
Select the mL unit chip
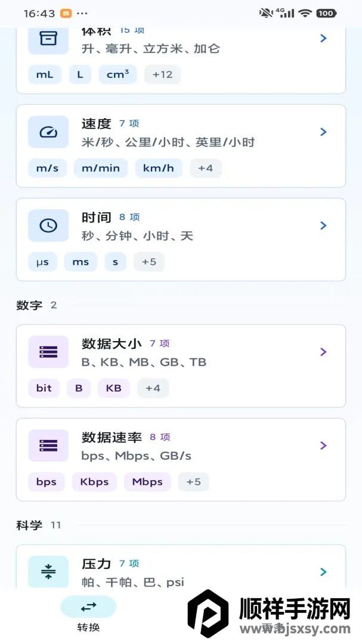(45, 75)
